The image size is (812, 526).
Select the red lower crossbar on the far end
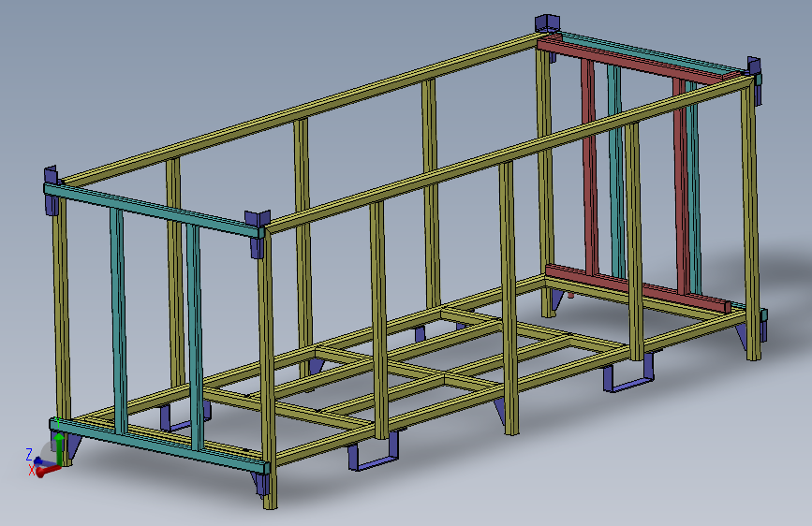tap(638, 288)
